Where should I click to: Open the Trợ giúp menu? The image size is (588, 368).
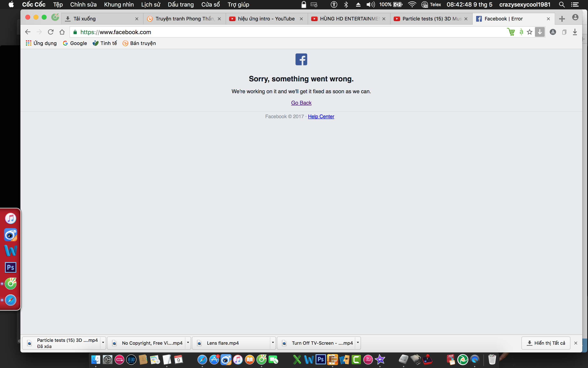tap(238, 4)
